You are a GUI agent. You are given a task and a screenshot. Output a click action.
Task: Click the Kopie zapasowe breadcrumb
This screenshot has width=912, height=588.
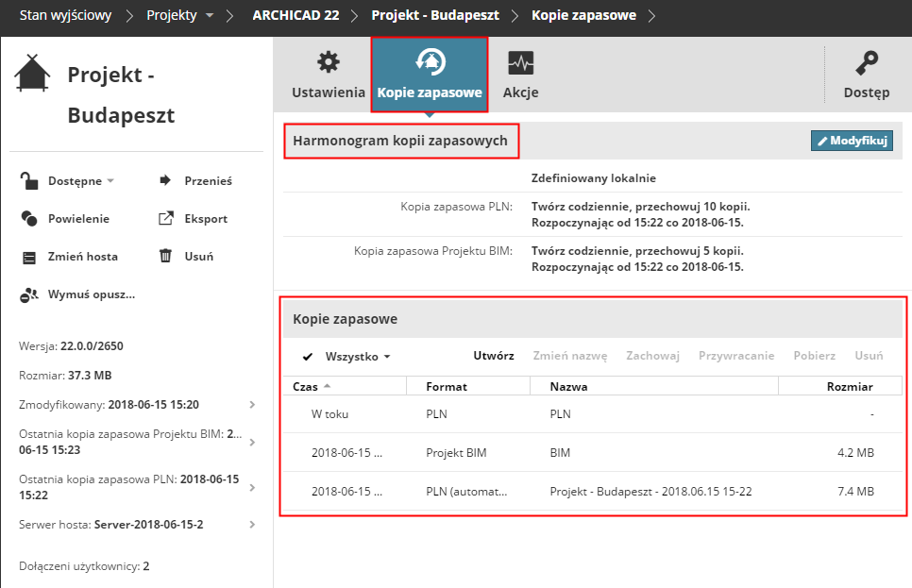[583, 15]
